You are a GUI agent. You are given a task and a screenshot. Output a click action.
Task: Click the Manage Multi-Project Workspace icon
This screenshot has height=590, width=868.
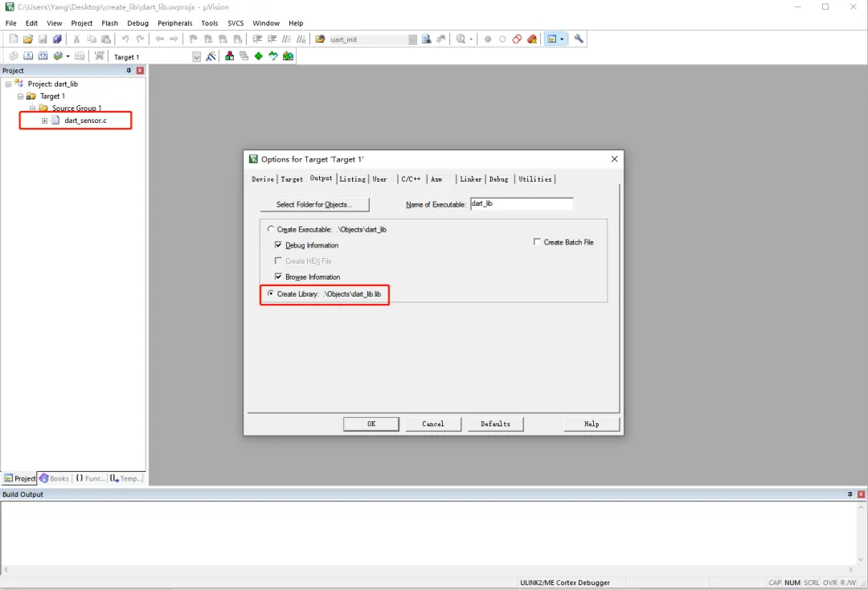244,56
